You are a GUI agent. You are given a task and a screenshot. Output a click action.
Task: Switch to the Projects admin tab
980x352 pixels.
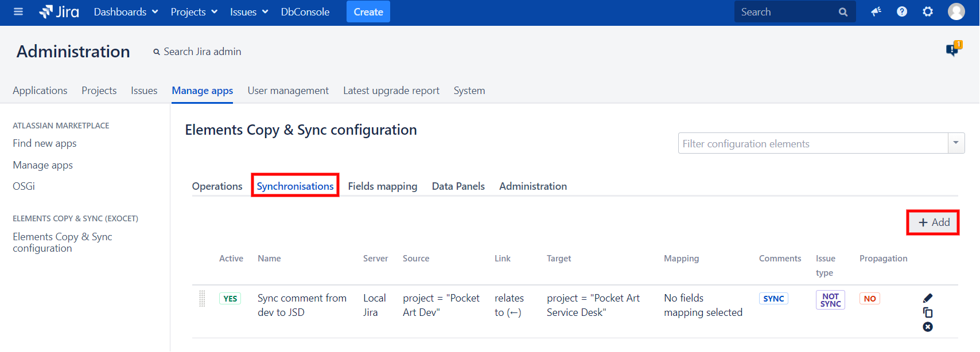click(99, 91)
